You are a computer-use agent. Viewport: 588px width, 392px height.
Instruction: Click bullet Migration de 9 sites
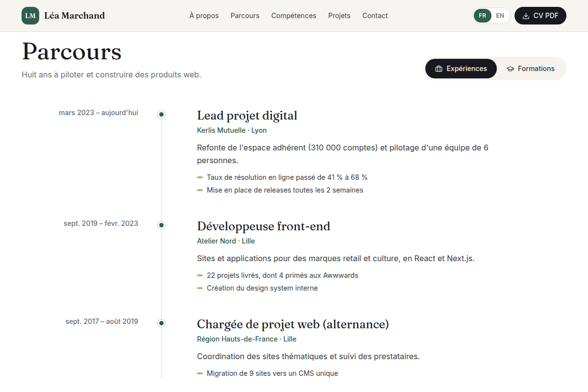coord(272,373)
